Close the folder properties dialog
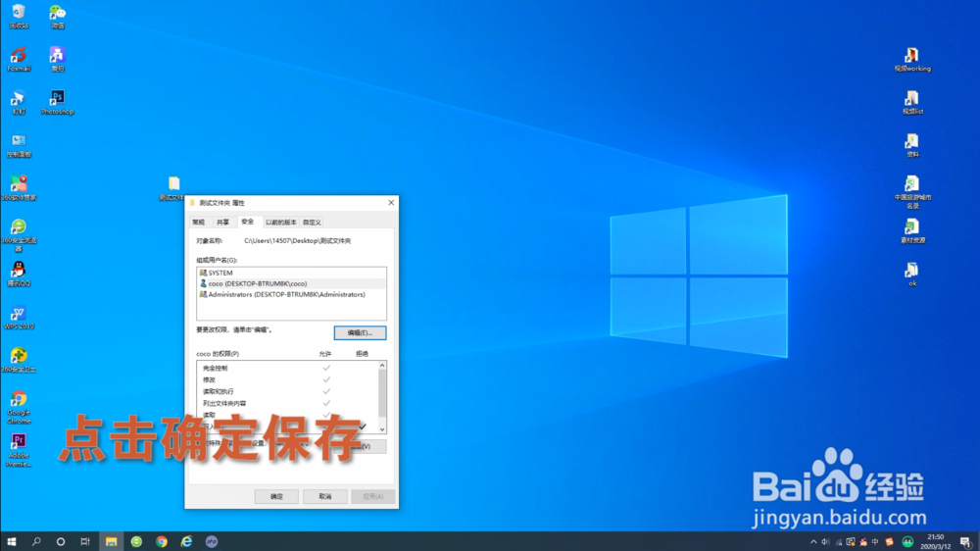980x551 pixels. tap(391, 203)
